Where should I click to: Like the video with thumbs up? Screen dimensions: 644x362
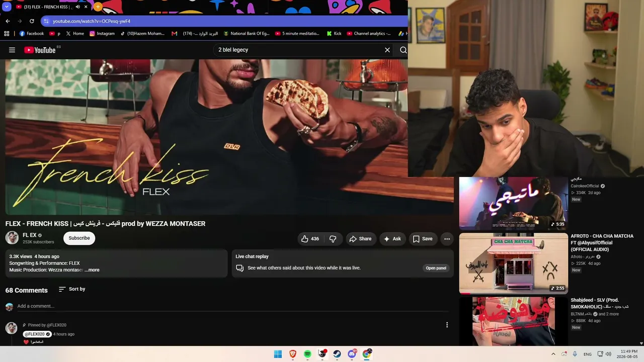click(x=310, y=239)
